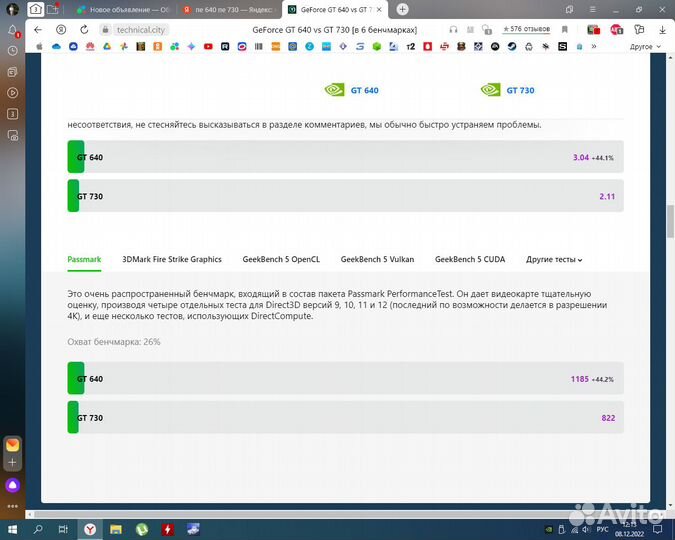
Task: Select the GeekBench 5 OpenCL tab
Action: coord(281,259)
